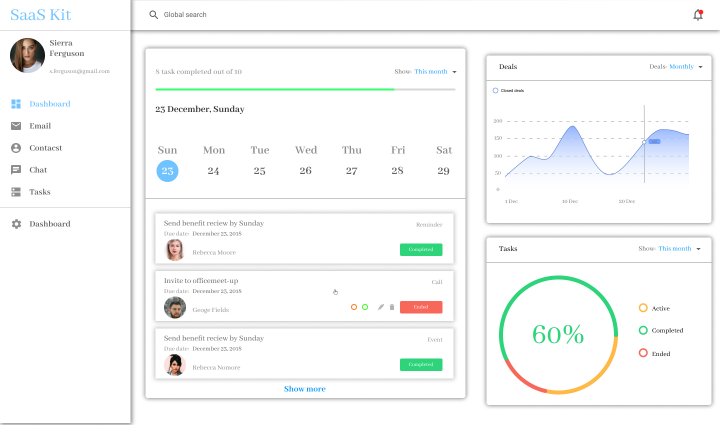Click the Tasks list icon in sidebar
Image resolution: width=720 pixels, height=425 pixels.
click(16, 192)
